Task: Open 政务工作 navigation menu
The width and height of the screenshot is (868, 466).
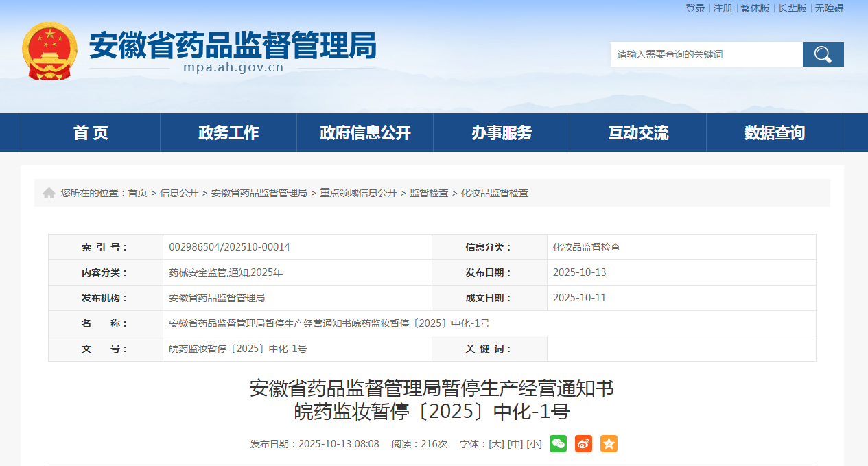Action: pyautogui.click(x=228, y=132)
